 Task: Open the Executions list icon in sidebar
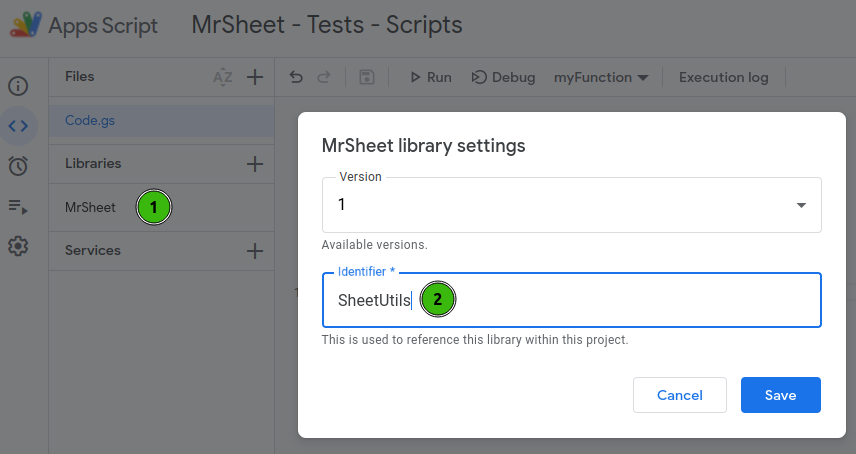point(18,206)
